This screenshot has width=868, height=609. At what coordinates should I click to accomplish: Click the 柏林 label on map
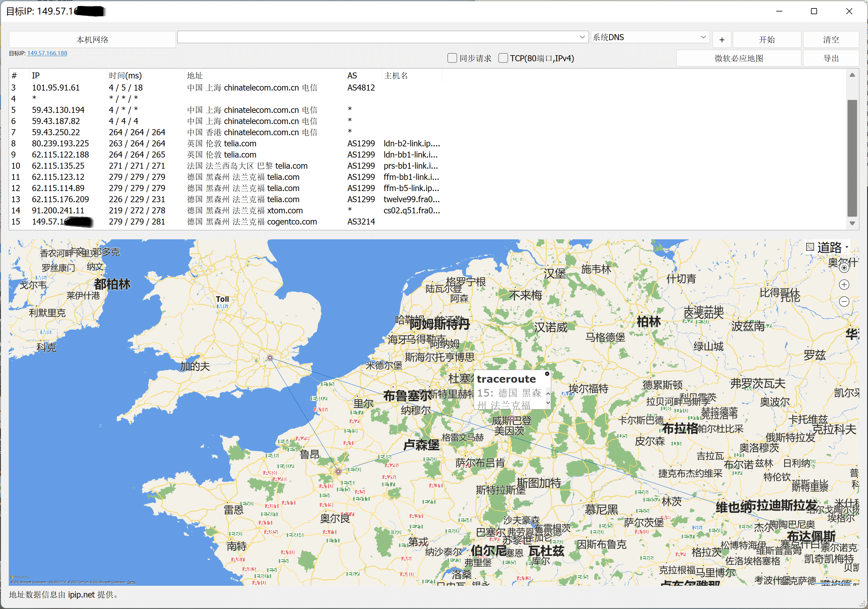648,321
